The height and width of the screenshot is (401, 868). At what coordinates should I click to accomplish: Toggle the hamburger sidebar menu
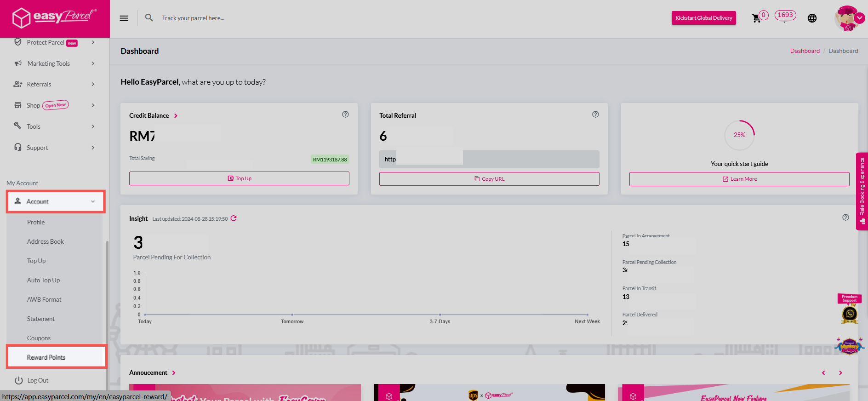[x=124, y=18]
